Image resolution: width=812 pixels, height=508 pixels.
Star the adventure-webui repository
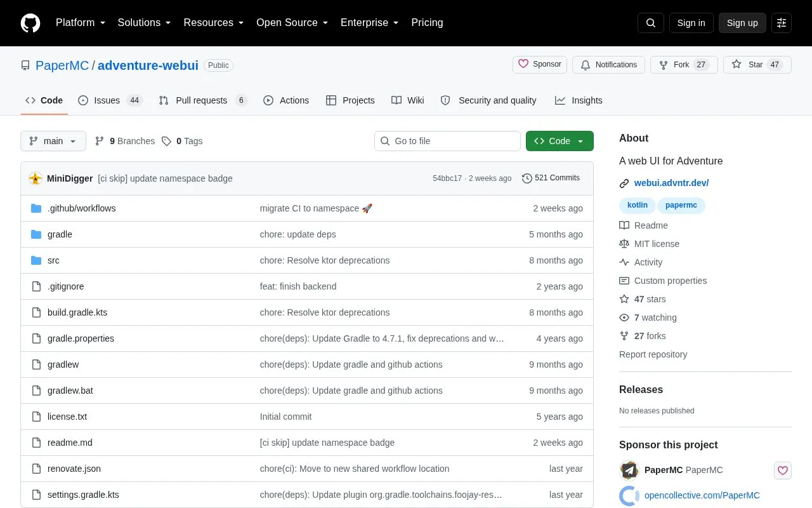757,65
